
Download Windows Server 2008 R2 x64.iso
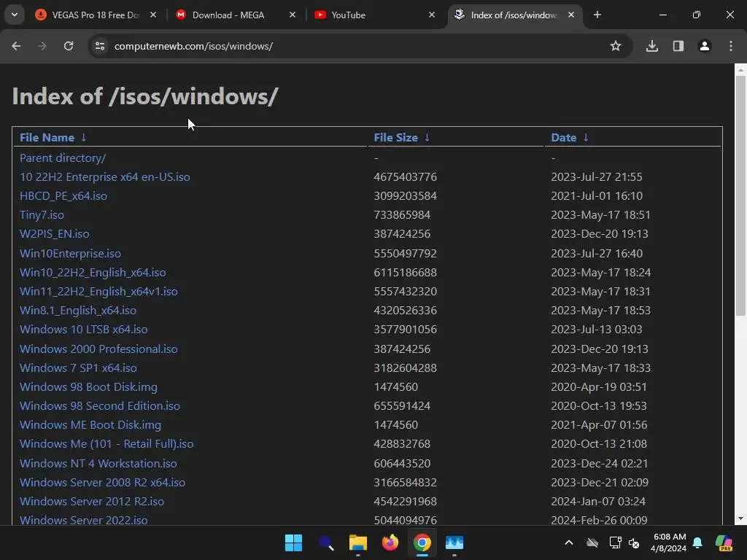point(102,483)
